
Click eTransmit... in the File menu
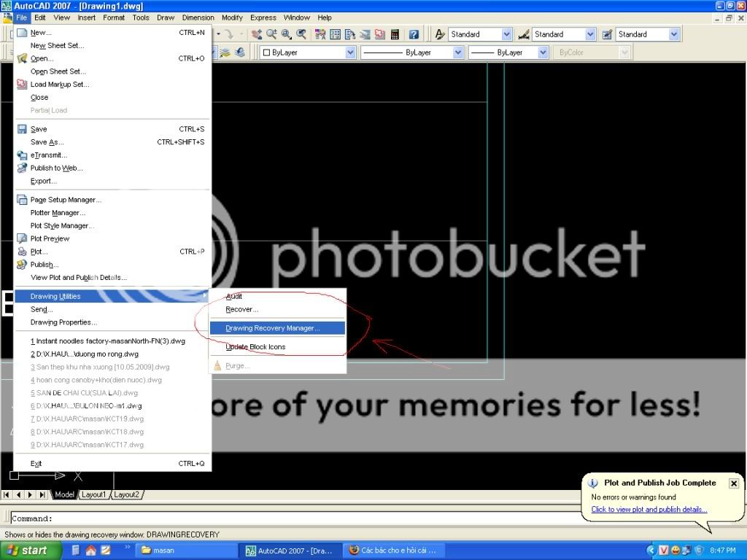112,155
